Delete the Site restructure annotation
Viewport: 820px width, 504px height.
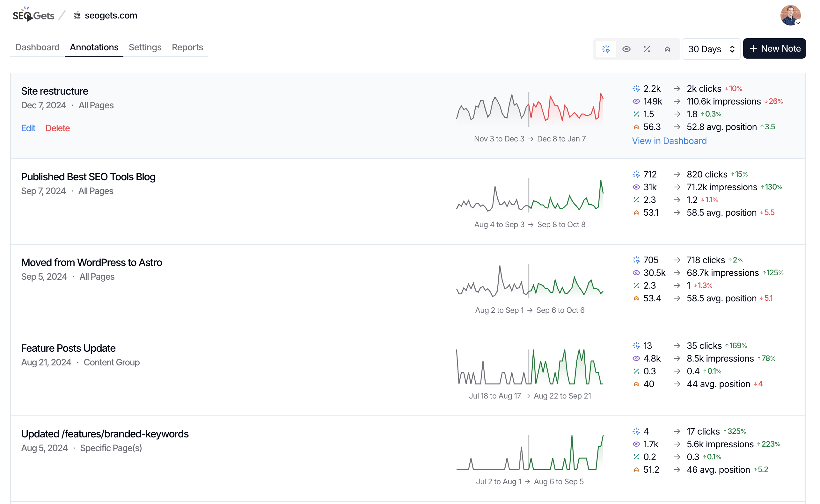(x=57, y=128)
